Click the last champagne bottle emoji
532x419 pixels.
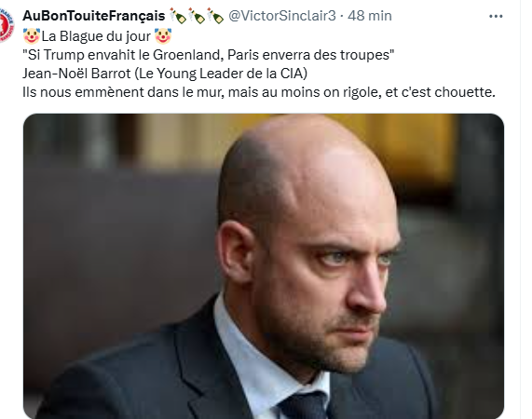tap(215, 16)
